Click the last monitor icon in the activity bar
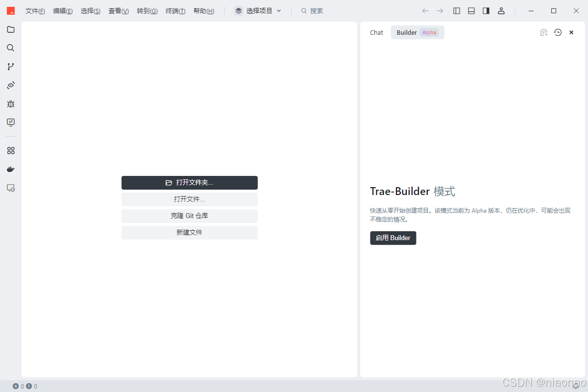 tap(11, 188)
